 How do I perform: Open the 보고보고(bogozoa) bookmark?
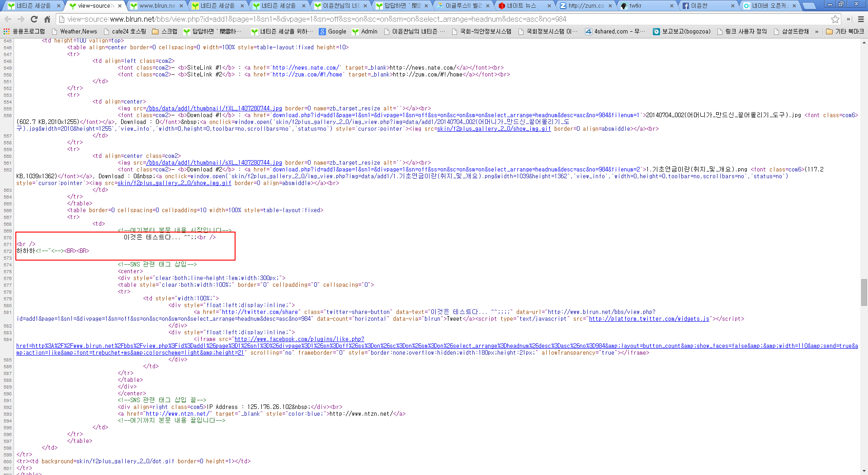(682, 31)
